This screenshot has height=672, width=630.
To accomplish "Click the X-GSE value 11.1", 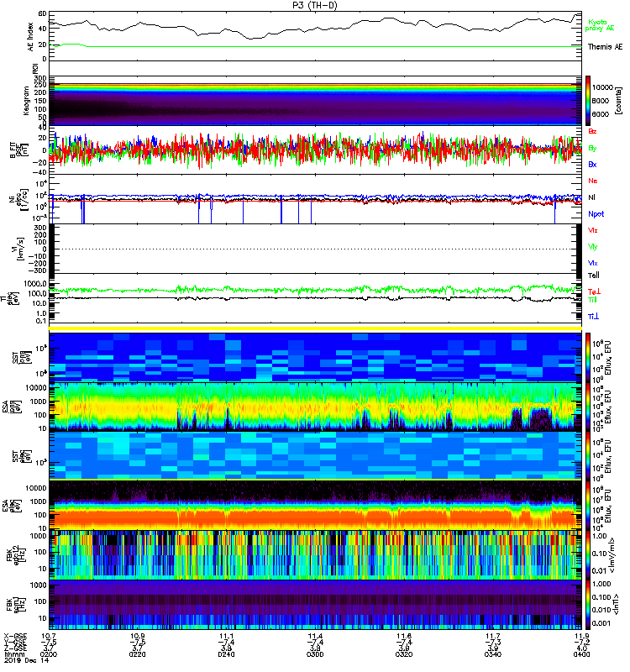I will pos(226,636).
